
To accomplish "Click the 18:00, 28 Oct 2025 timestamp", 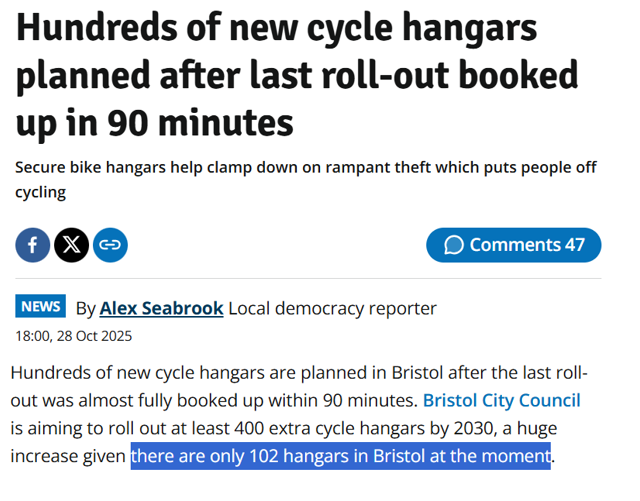I will click(74, 336).
